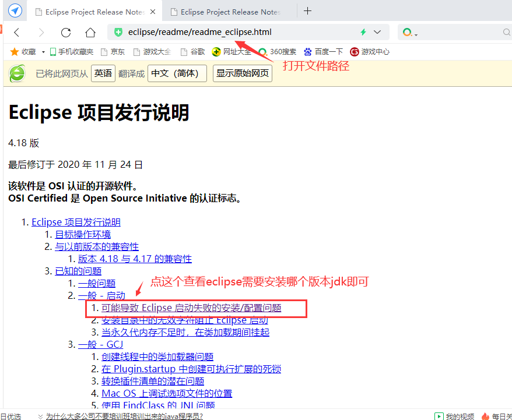Viewport: 512px width, 420px height.
Task: Open Mac OS 上调试选项文件的位置 link
Action: click(167, 393)
